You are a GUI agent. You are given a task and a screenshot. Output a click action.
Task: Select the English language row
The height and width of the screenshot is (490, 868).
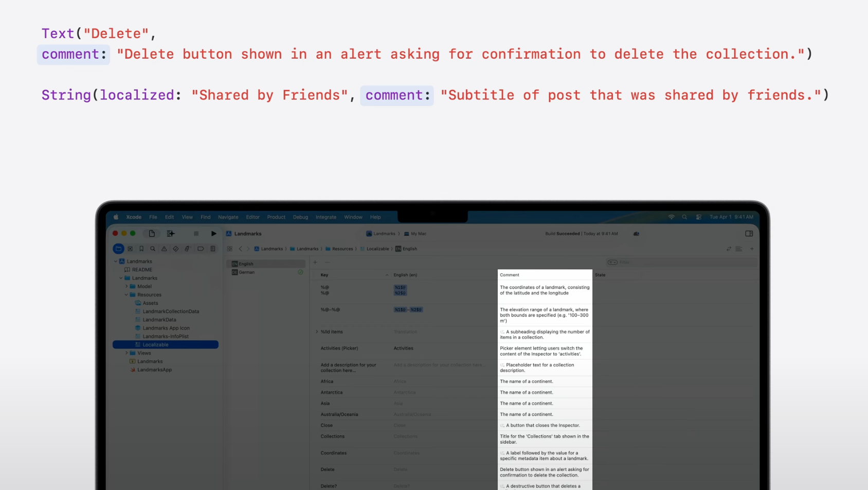pos(266,264)
